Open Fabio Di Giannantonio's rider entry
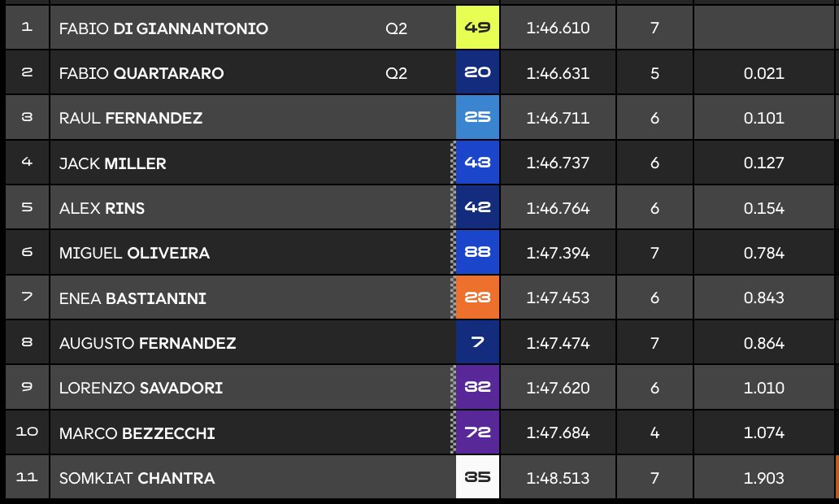Image resolution: width=839 pixels, height=504 pixels. [x=163, y=28]
